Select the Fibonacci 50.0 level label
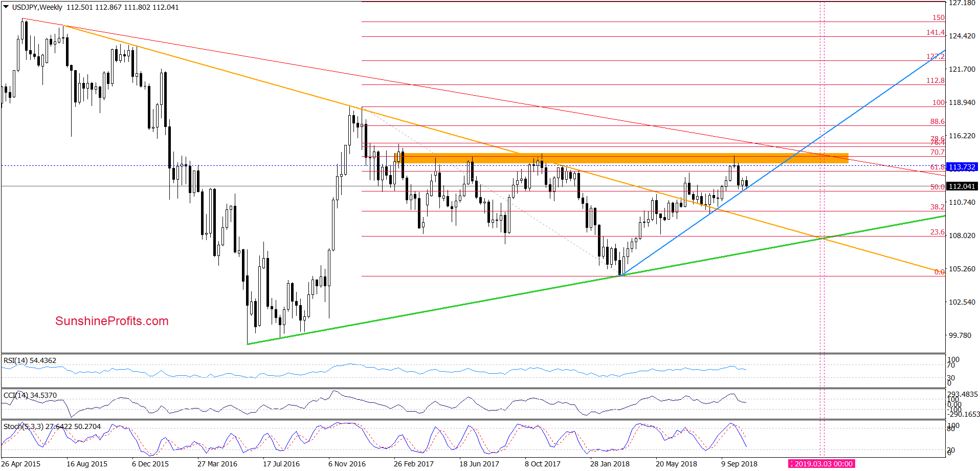 click(938, 187)
